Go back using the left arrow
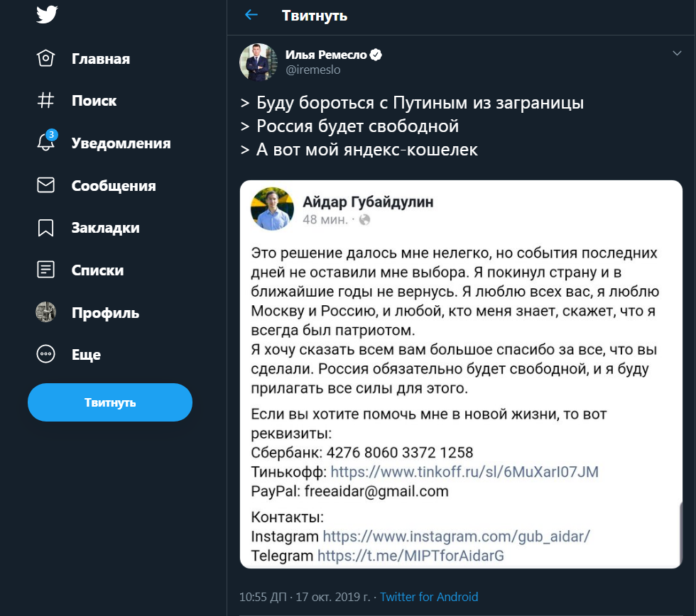Screen dimensions: 696x616 [251, 15]
